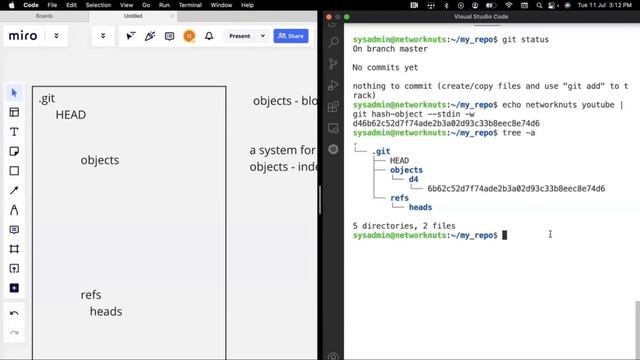The height and width of the screenshot is (360, 640).
Task: Open the Code menu in menu bar
Action: [31, 5]
